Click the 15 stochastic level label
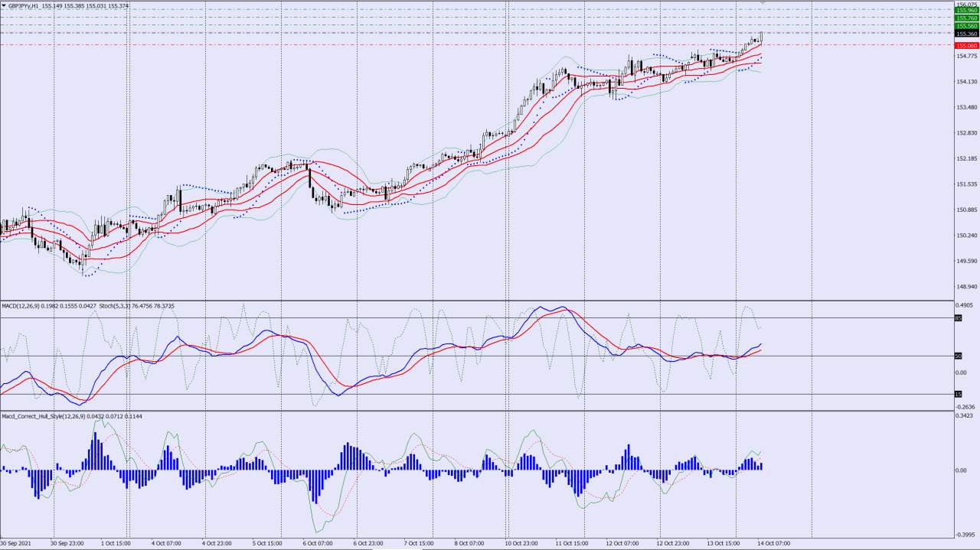980x550 pixels. 958,394
